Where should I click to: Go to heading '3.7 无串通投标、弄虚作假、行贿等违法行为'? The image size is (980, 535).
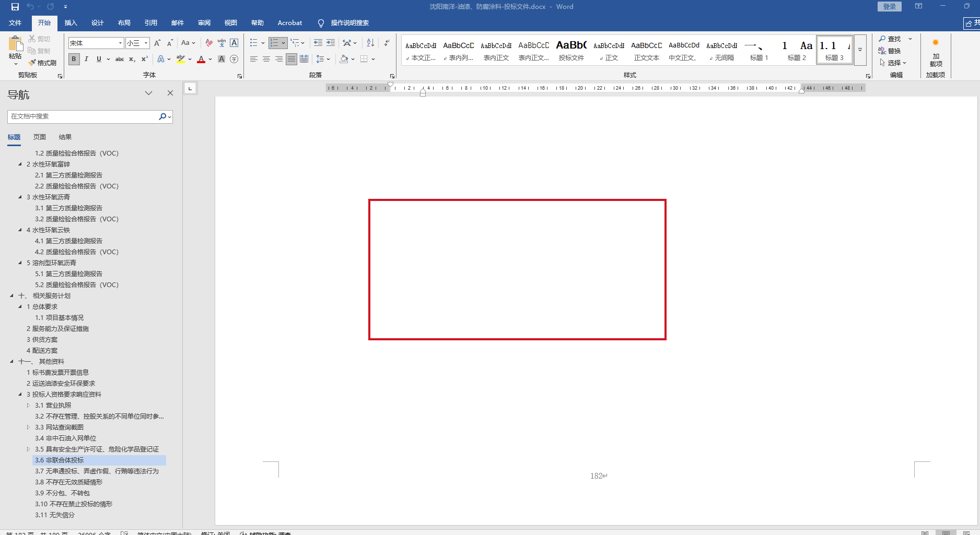point(97,471)
